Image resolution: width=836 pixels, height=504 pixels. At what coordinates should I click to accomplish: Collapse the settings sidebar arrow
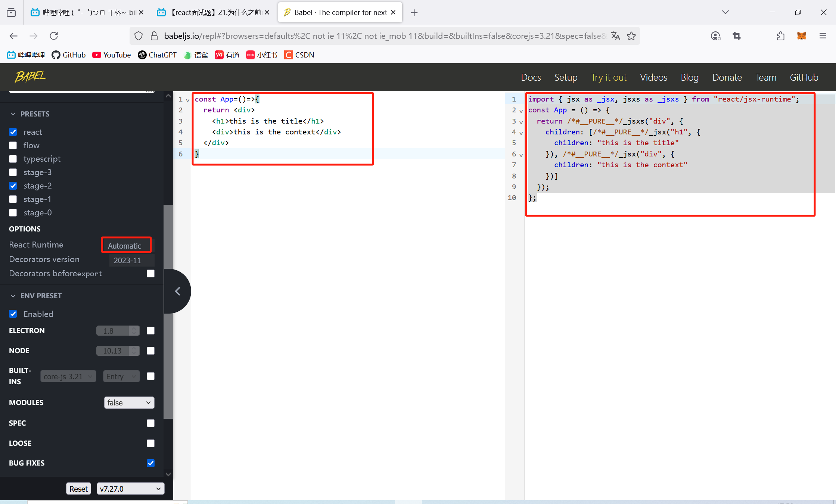(x=178, y=291)
